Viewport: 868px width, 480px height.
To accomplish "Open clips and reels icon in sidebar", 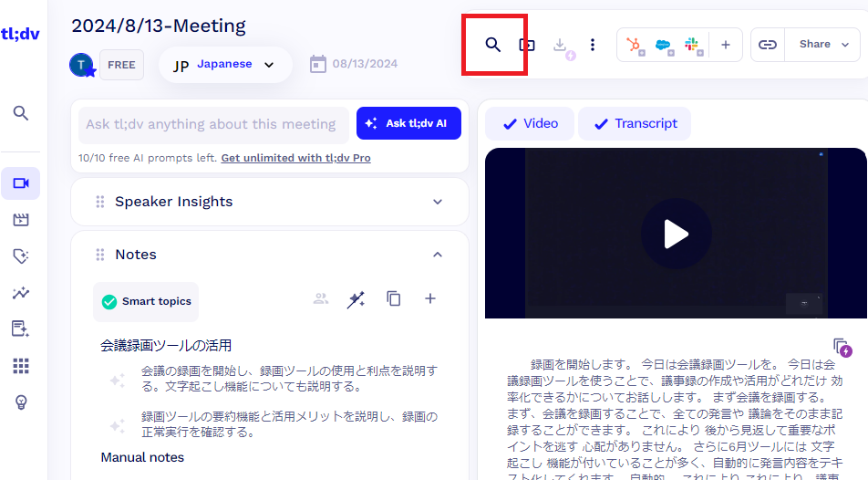I will tap(20, 220).
